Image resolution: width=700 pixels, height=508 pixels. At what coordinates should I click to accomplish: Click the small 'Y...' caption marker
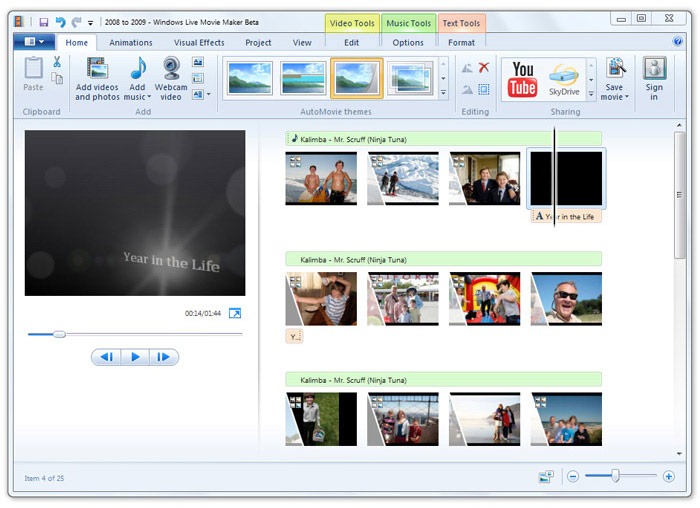pyautogui.click(x=294, y=336)
